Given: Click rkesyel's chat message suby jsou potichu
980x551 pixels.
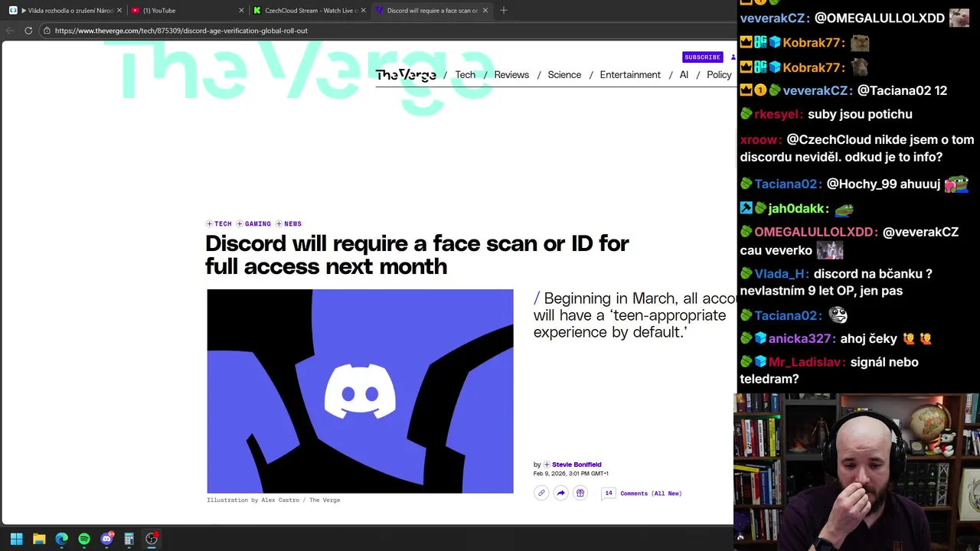Looking at the screenshot, I should (x=860, y=114).
